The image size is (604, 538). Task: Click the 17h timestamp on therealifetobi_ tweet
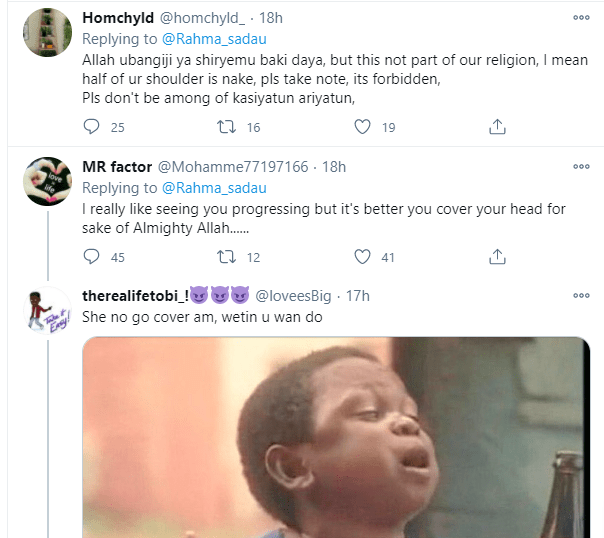click(x=357, y=296)
